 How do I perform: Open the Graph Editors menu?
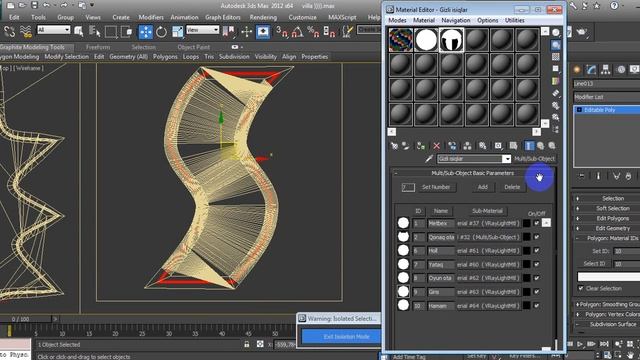click(222, 17)
